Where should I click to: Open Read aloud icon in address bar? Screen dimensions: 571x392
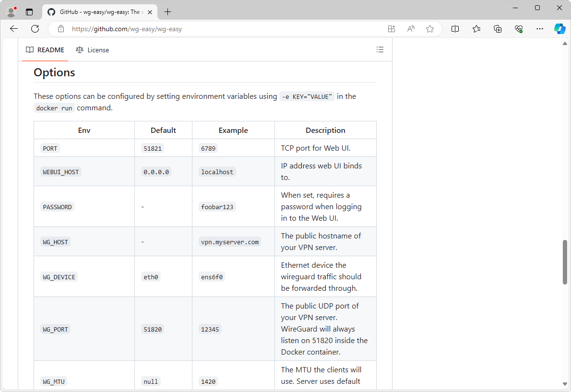411,29
